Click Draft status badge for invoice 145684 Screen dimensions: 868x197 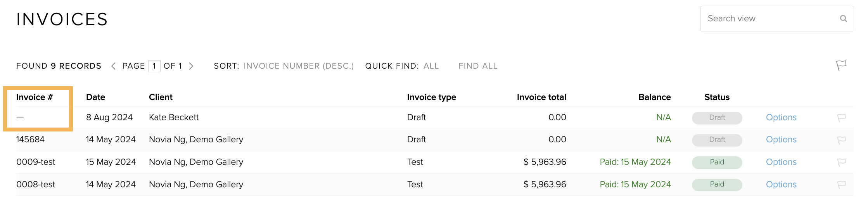717,140
